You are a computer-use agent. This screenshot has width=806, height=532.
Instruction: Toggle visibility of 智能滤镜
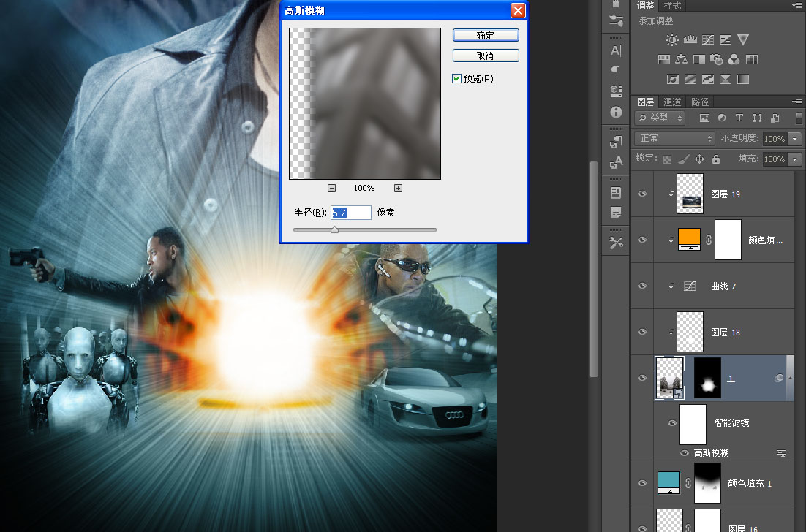tap(672, 423)
